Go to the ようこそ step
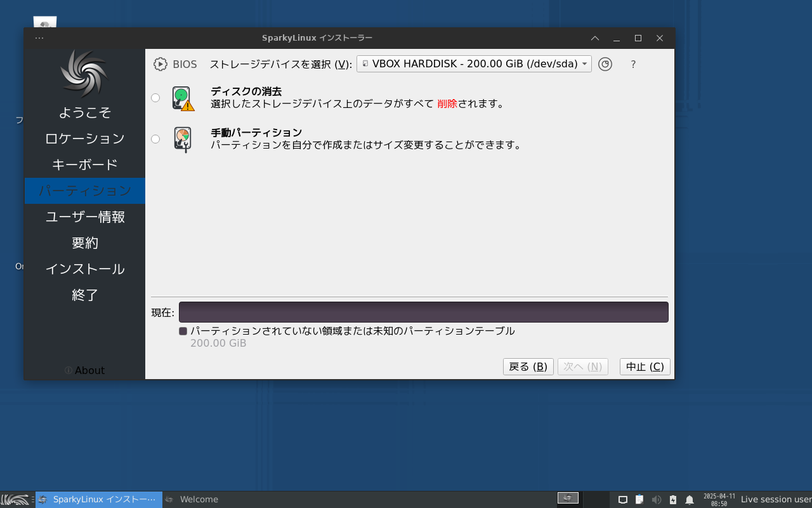 click(85, 112)
